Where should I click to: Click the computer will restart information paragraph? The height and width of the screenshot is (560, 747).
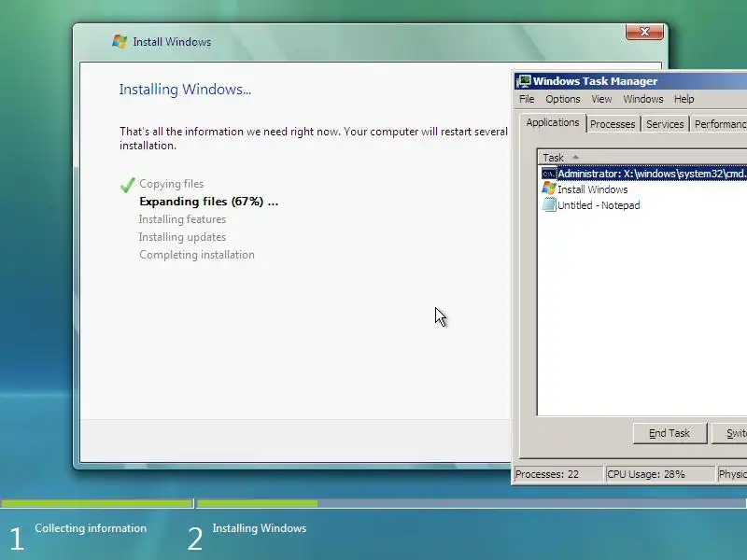pyautogui.click(x=314, y=138)
